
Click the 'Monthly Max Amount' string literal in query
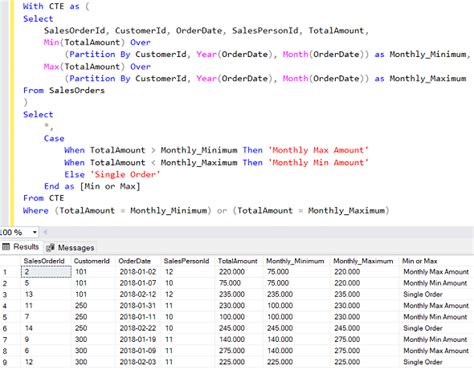tap(318, 150)
